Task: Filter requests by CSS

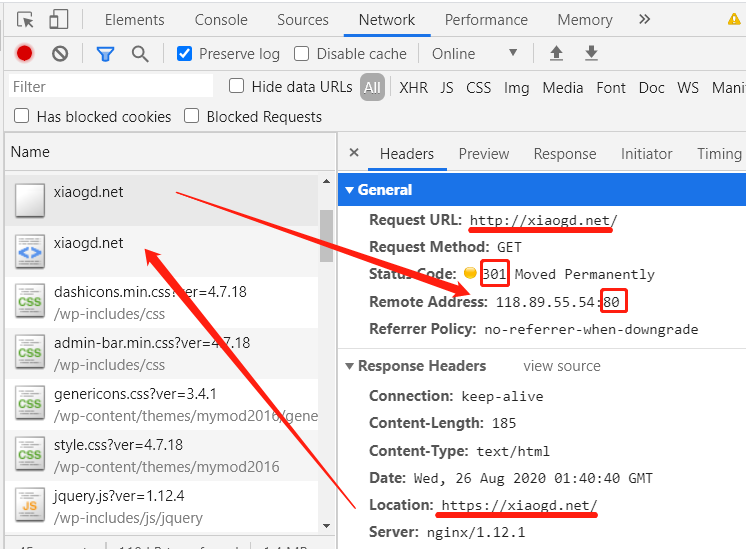Action: click(x=479, y=88)
